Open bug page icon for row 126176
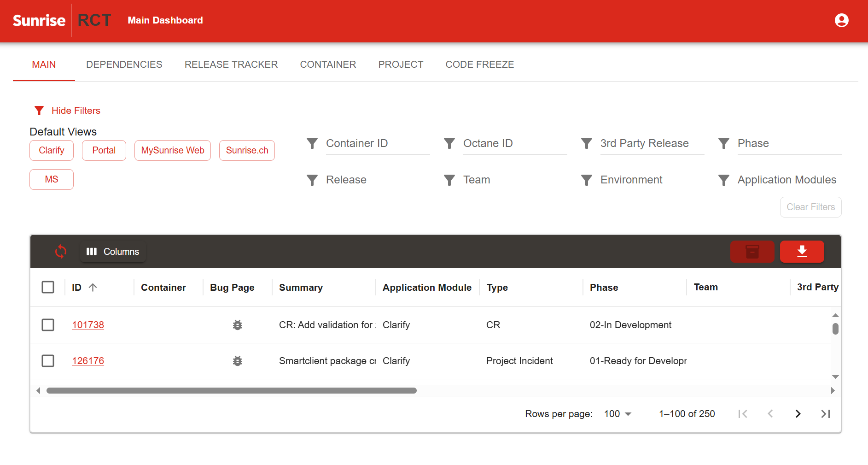The height and width of the screenshot is (465, 868). [238, 361]
